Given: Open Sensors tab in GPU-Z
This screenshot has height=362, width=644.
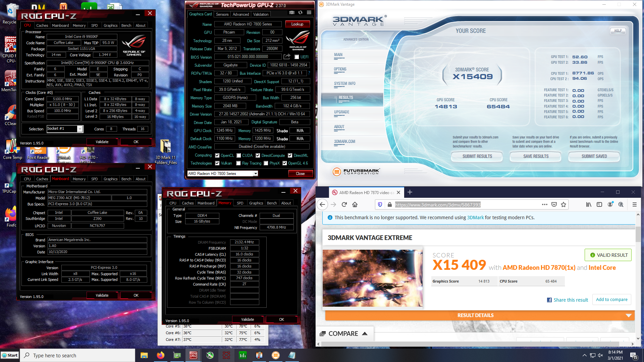Looking at the screenshot, I should point(222,14).
